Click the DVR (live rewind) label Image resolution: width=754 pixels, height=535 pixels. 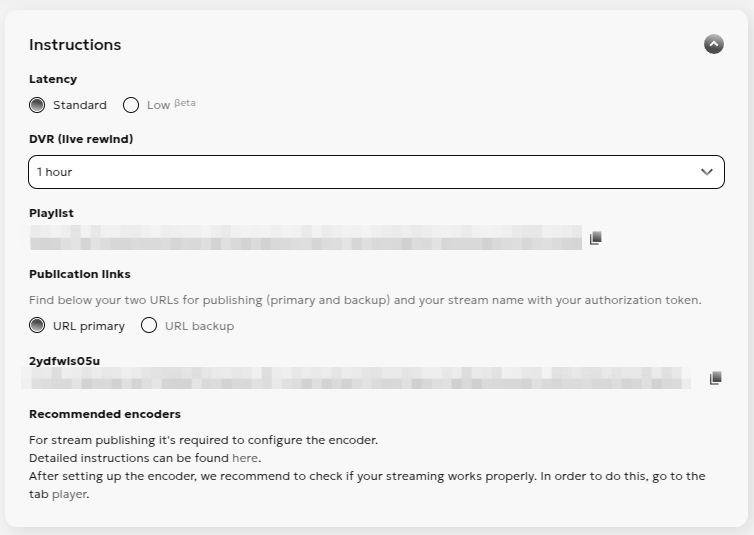[x=81, y=139]
